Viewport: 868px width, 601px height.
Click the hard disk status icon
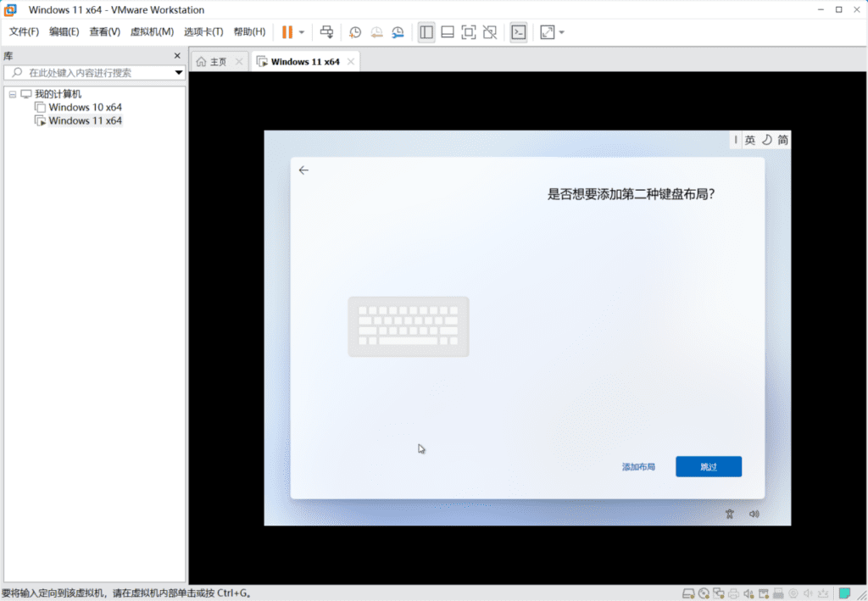pos(689,593)
